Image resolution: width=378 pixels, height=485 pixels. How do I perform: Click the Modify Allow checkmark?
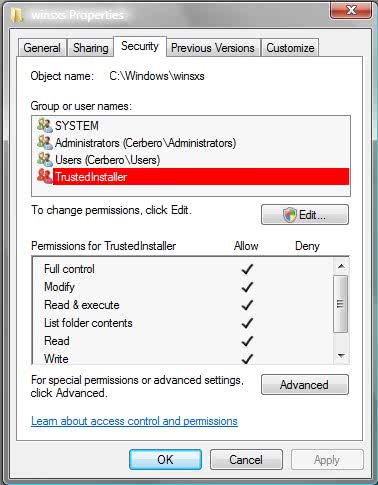[247, 287]
